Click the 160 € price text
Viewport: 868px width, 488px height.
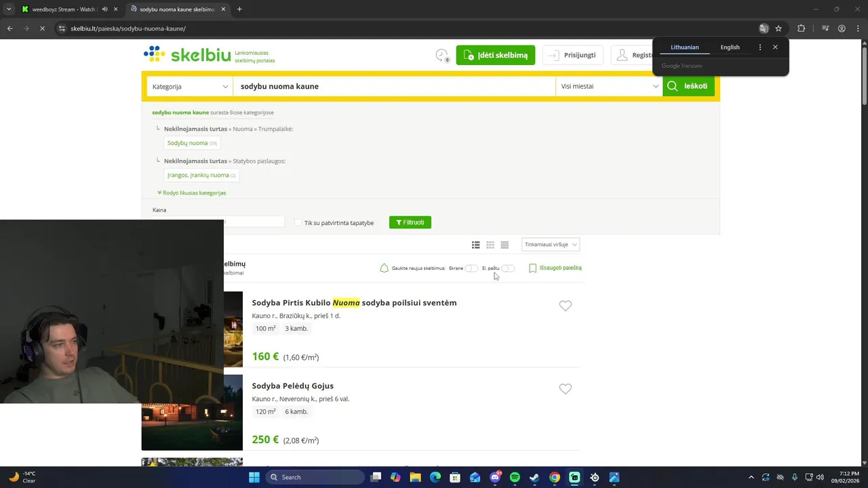point(265,357)
